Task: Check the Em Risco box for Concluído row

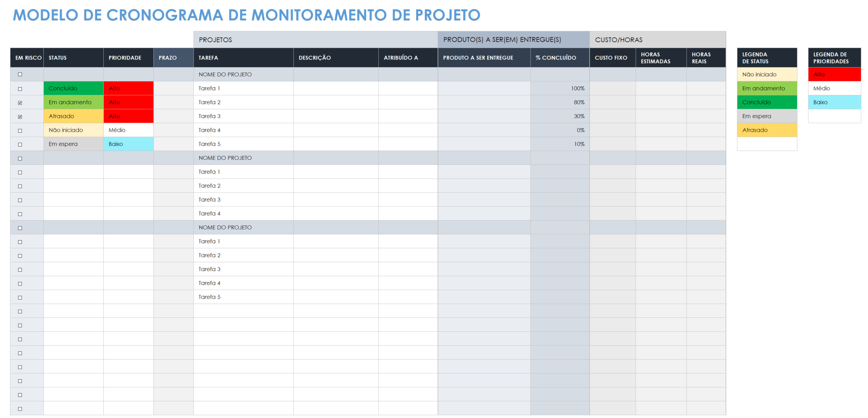Action: [x=20, y=89]
